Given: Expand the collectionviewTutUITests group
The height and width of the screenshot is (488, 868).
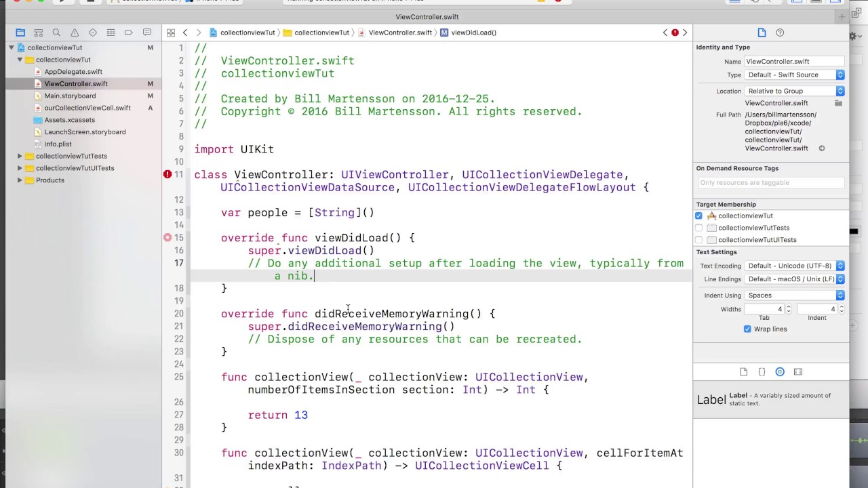Looking at the screenshot, I should tap(20, 168).
